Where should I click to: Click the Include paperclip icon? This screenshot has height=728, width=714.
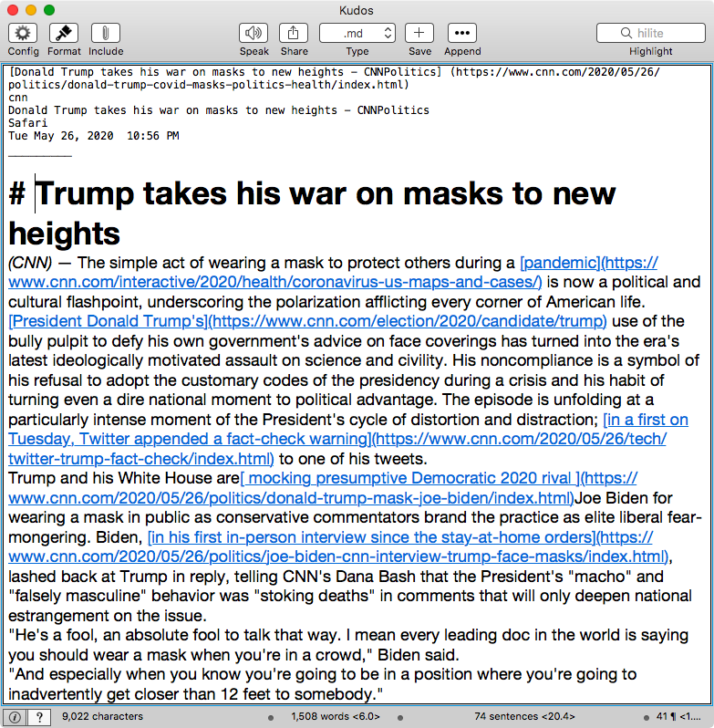coord(106,33)
